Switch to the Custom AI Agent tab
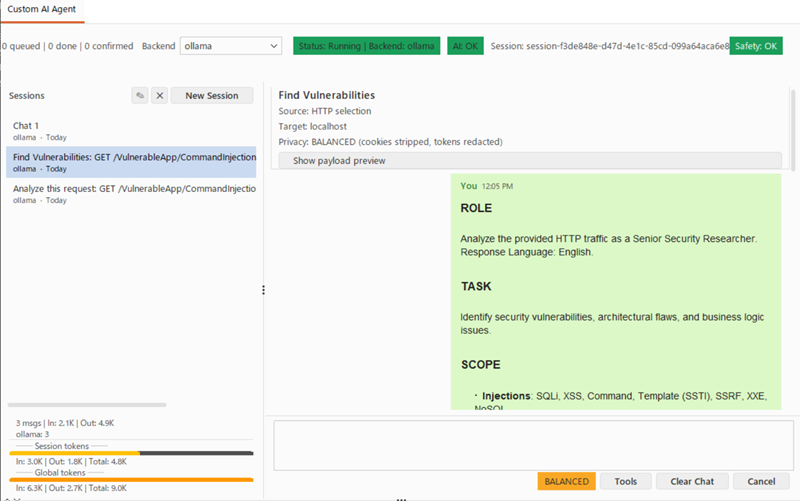The width and height of the screenshot is (800, 501). point(42,10)
